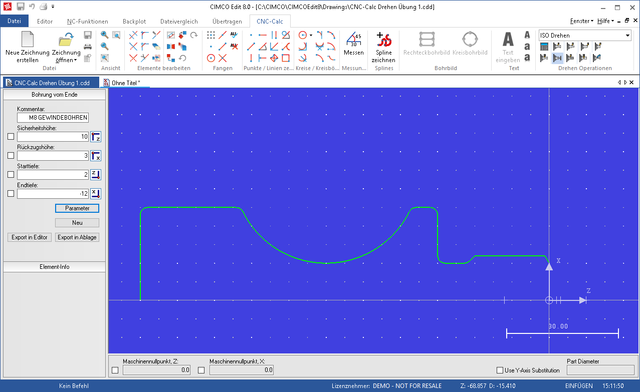Expand the Zeichnung öffnen dropdown arrow
The height and width of the screenshot is (392, 640).
(76, 60)
